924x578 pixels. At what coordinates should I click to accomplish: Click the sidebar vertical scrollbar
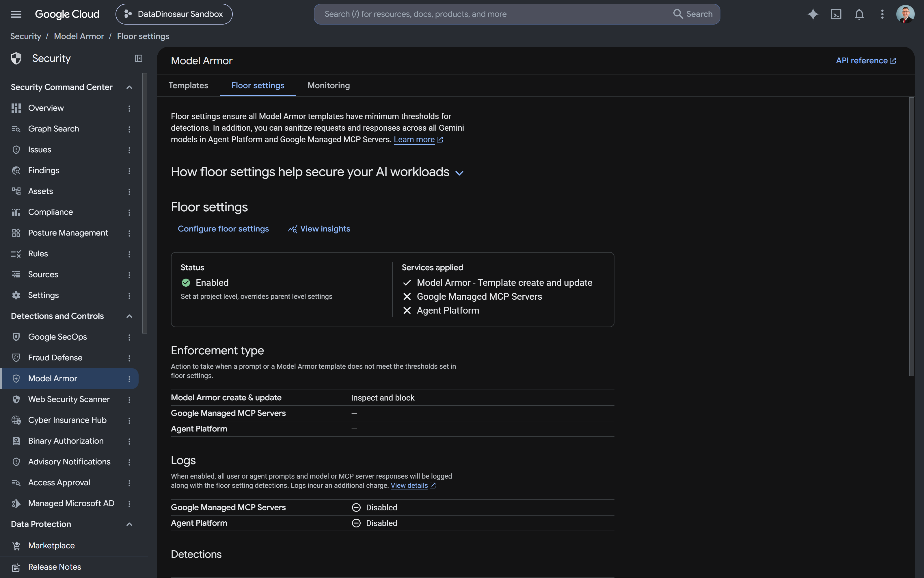pyautogui.click(x=144, y=203)
